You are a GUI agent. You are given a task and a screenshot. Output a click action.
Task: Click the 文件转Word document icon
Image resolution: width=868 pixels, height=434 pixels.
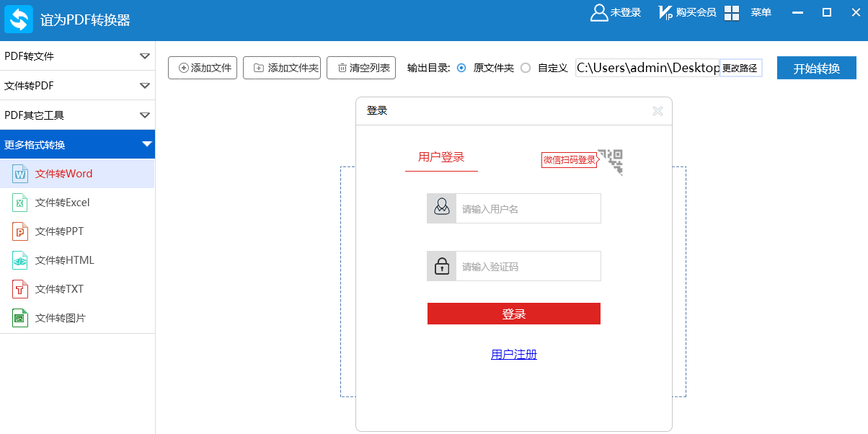20,174
